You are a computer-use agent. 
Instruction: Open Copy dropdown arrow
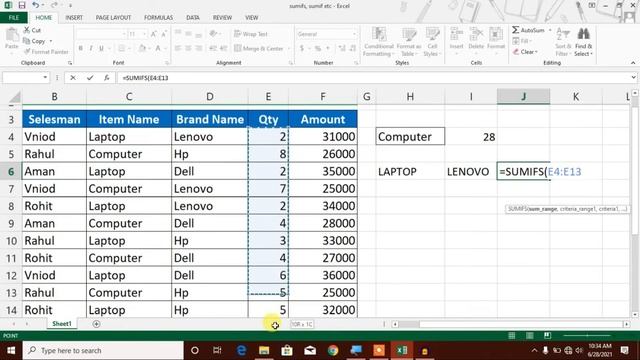point(51,41)
